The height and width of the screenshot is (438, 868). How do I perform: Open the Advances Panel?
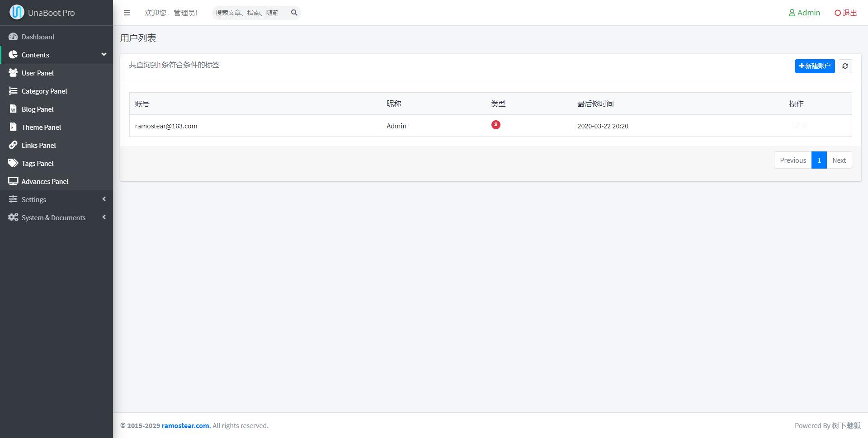(45, 181)
